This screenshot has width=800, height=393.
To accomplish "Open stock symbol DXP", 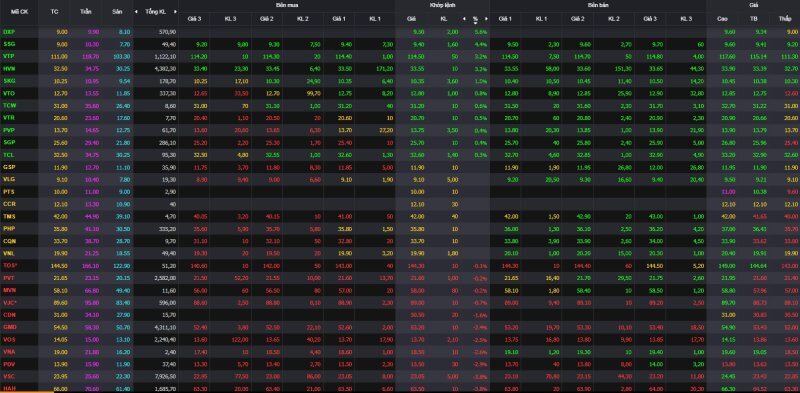I will [x=9, y=32].
